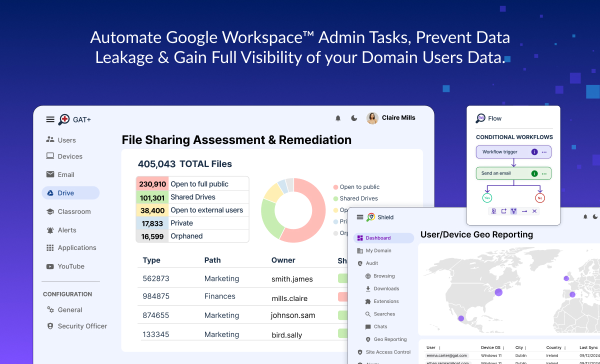
Task: Open Security Officer configuration
Action: pyautogui.click(x=82, y=326)
